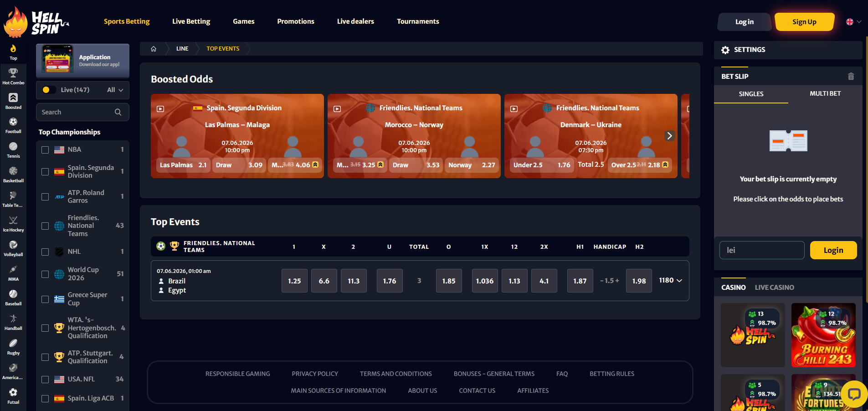Screen dimensions: 868x411
Task: Open Responsible Gaming footer link
Action: [x=238, y=374]
